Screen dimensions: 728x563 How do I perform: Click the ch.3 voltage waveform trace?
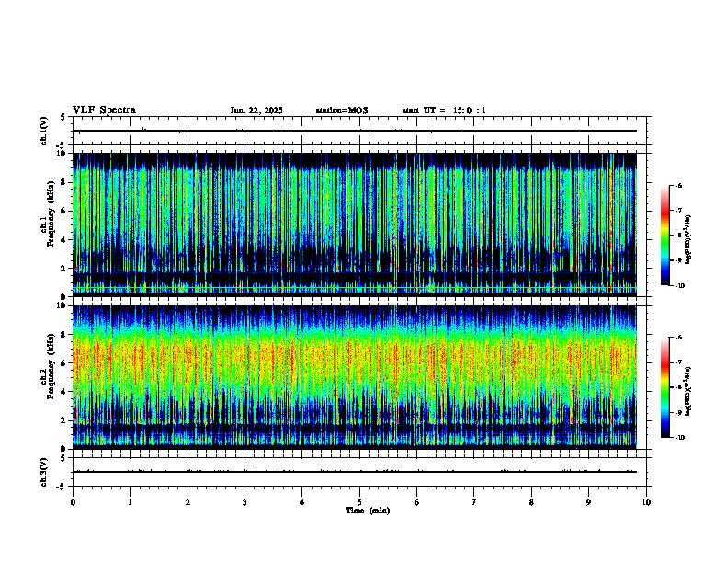pyautogui.click(x=355, y=472)
